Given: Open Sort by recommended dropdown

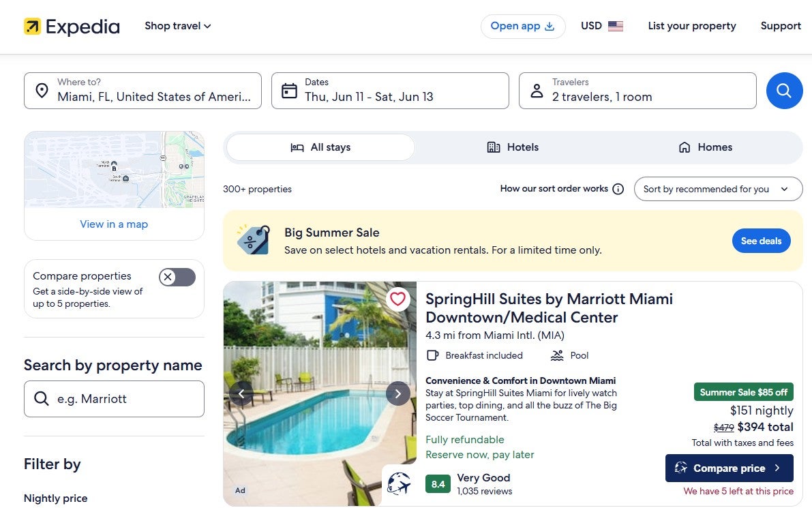Looking at the screenshot, I should coord(718,189).
